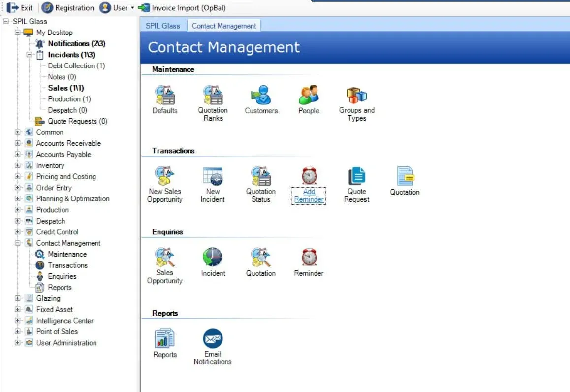The image size is (570, 392).
Task: Open the Incident enquiry clock icon
Action: [x=213, y=257]
